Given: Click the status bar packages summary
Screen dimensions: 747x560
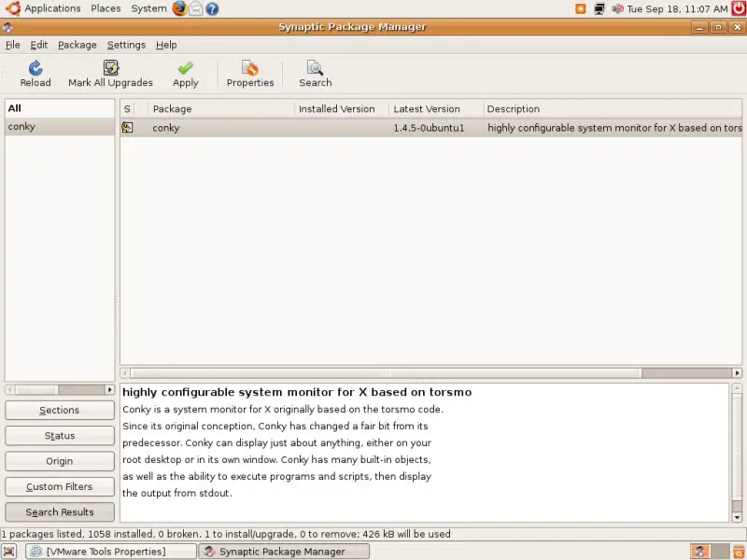Looking at the screenshot, I should 226,534.
